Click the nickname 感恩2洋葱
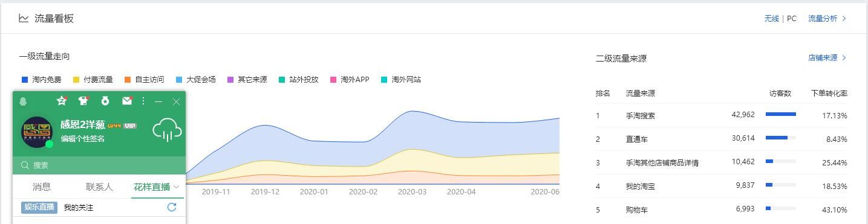Screen dimensions: 868x224 tap(83, 125)
